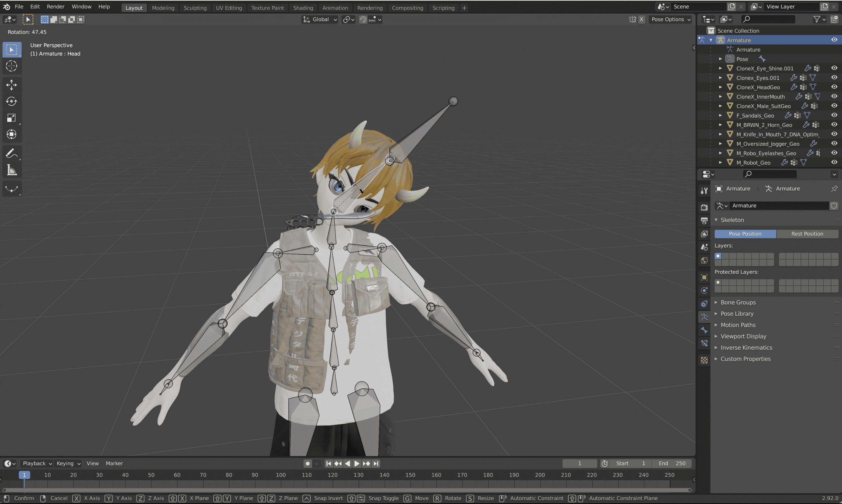Open the Bone properties tab
The height and width of the screenshot is (504, 842).
[704, 330]
